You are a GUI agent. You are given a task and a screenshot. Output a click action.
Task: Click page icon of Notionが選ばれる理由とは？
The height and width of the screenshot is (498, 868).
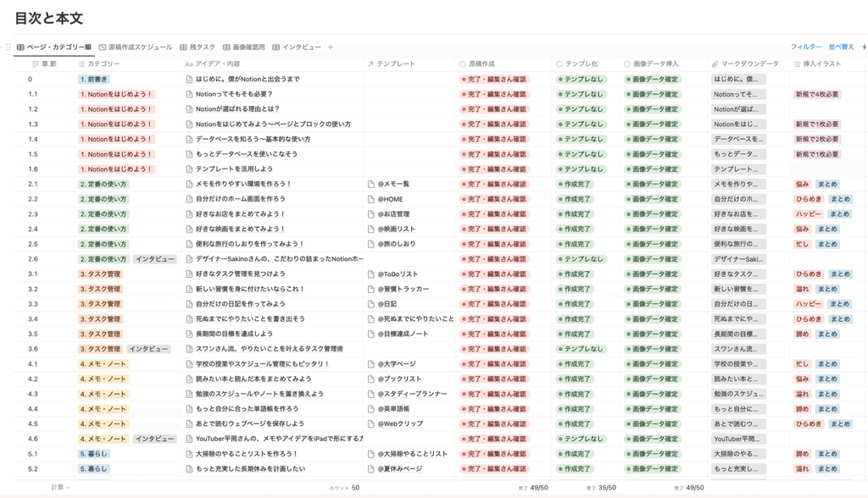pyautogui.click(x=189, y=109)
